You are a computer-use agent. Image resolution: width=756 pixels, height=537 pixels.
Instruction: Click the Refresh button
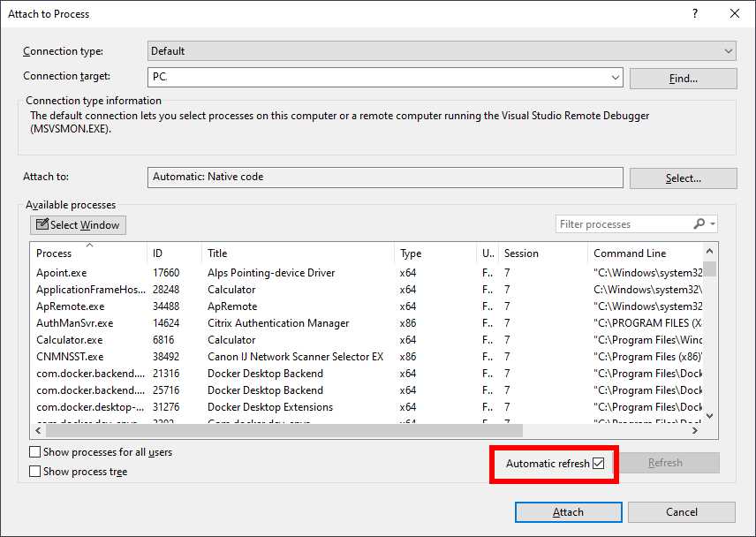tap(671, 462)
